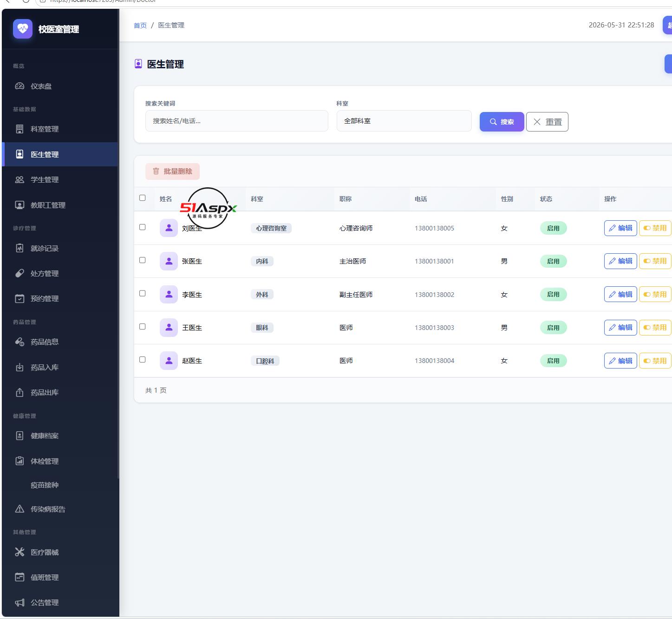672x619 pixels.
Task: Disable 王医生 using 禁用 toggle button
Action: 655,328
